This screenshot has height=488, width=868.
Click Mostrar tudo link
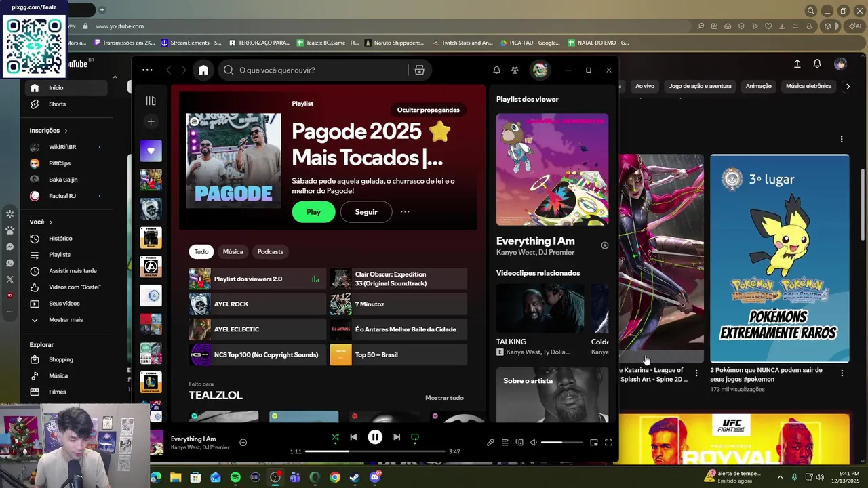pyautogui.click(x=444, y=398)
